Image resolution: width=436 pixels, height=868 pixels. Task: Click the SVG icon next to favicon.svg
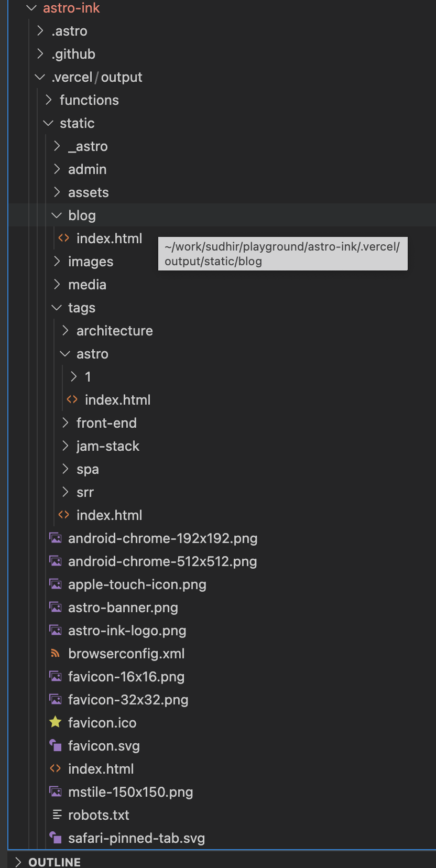(56, 745)
